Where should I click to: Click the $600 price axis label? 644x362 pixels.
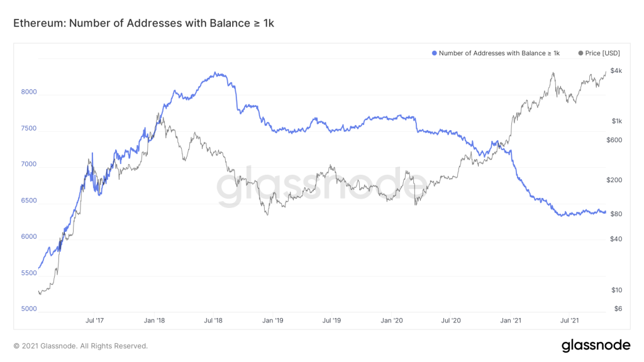613,140
